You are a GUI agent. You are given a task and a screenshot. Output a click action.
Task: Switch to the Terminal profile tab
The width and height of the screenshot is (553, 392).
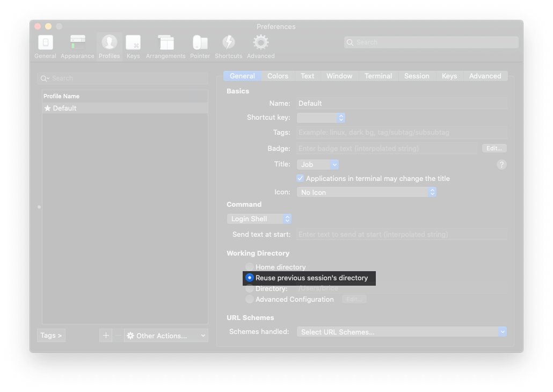tap(378, 76)
